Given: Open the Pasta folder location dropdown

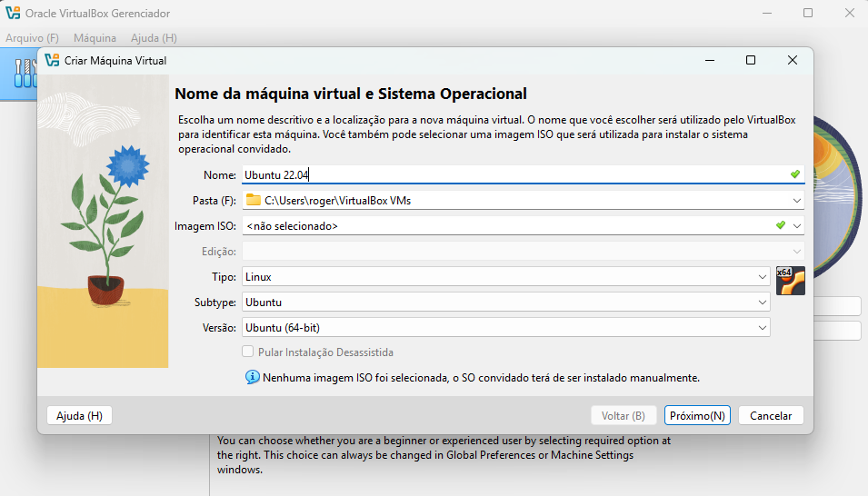Looking at the screenshot, I should [796, 201].
